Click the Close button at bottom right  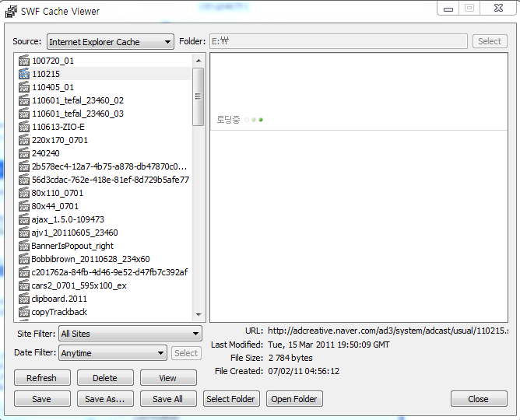(479, 399)
